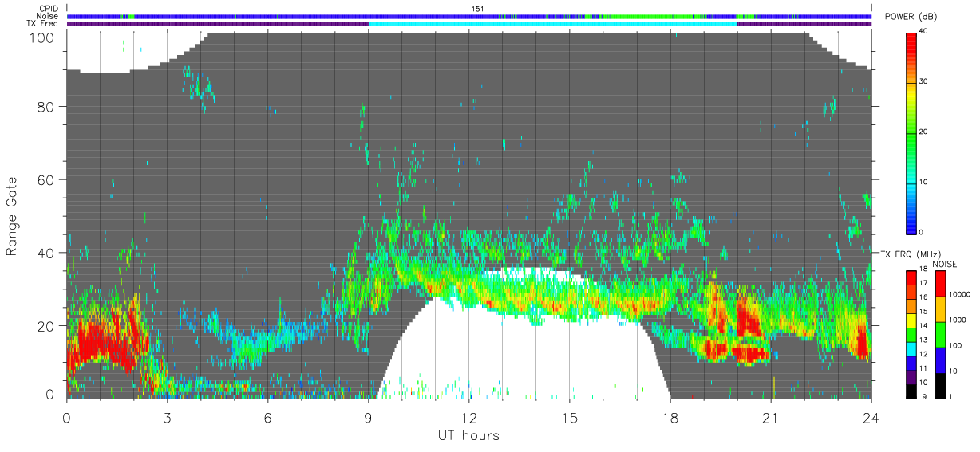The width and height of the screenshot is (980, 452).
Task: Click the green swatch in NOISE legend
Action: click(941, 334)
